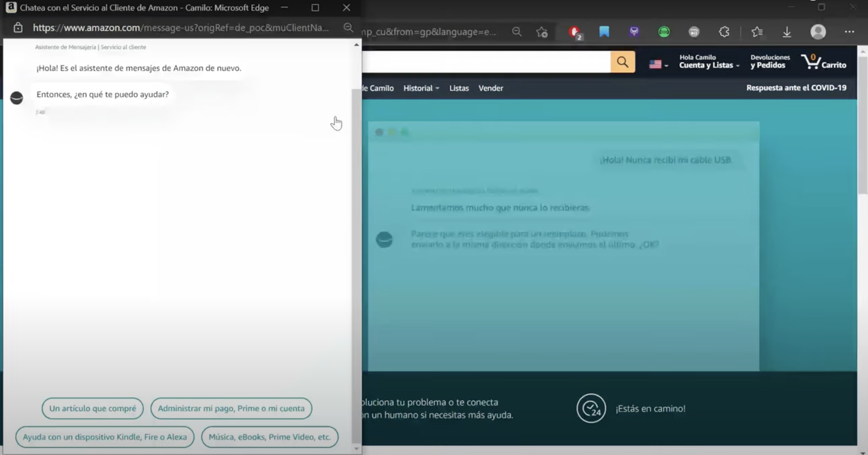Open Devoluciones y Pedidos
868x455 pixels.
pyautogui.click(x=770, y=62)
